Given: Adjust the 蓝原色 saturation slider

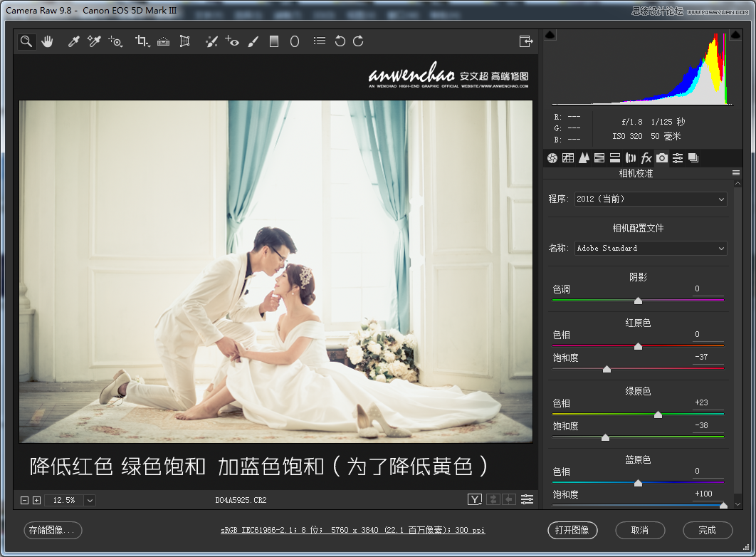Looking at the screenshot, I should [x=723, y=506].
